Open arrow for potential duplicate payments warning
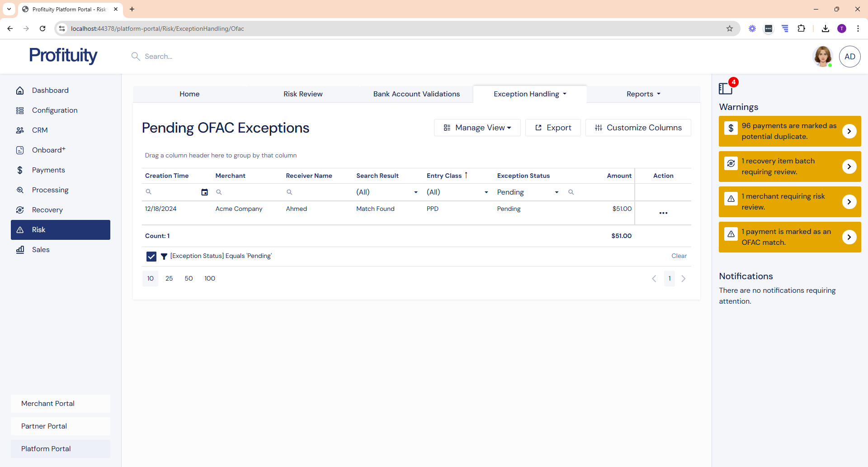Screen dimensions: 868x467 pyautogui.click(x=849, y=131)
